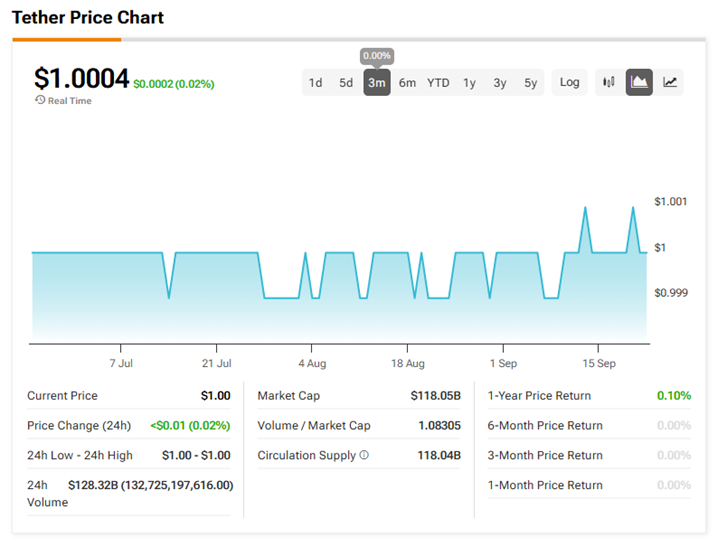
Task: Click the Circulation Supply label
Action: pyautogui.click(x=306, y=455)
